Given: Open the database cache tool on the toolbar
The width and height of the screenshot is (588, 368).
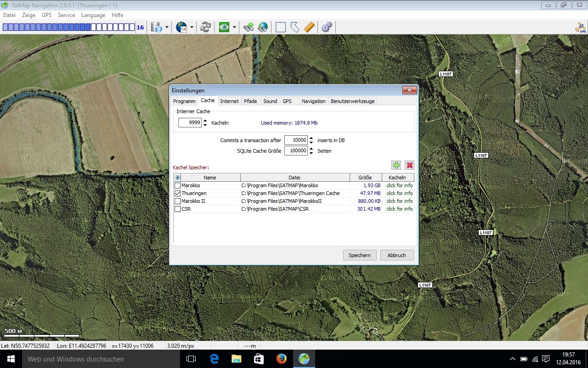Looking at the screenshot, I should [156, 27].
